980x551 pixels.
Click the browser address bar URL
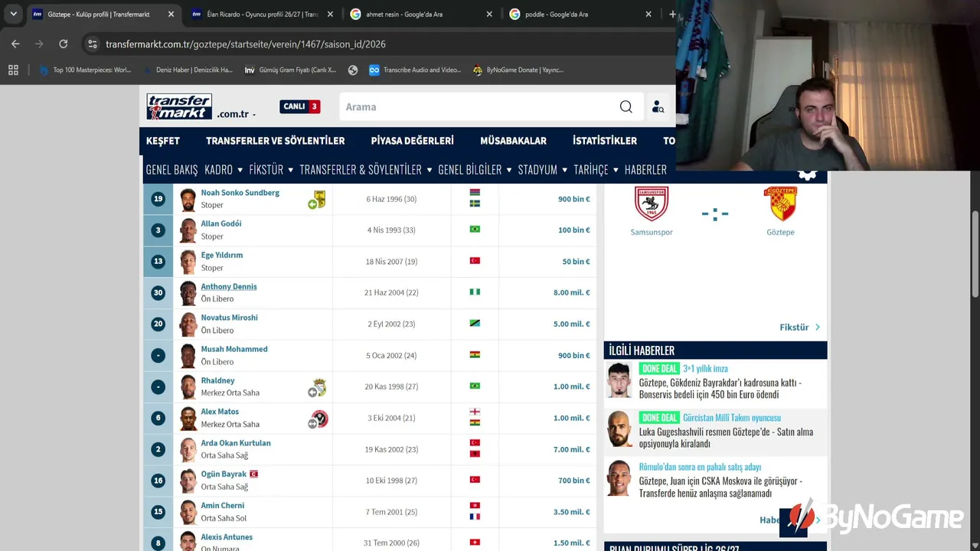click(245, 44)
